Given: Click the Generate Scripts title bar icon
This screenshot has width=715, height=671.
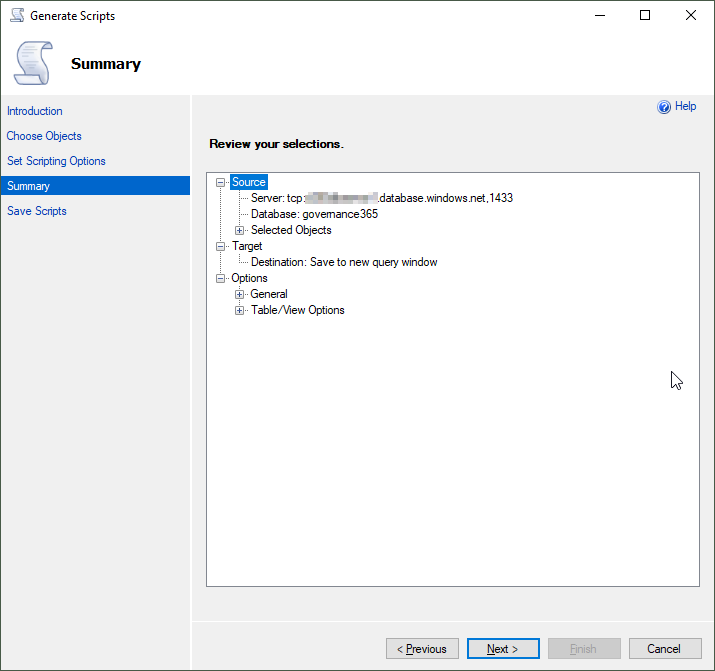Looking at the screenshot, I should pyautogui.click(x=16, y=16).
